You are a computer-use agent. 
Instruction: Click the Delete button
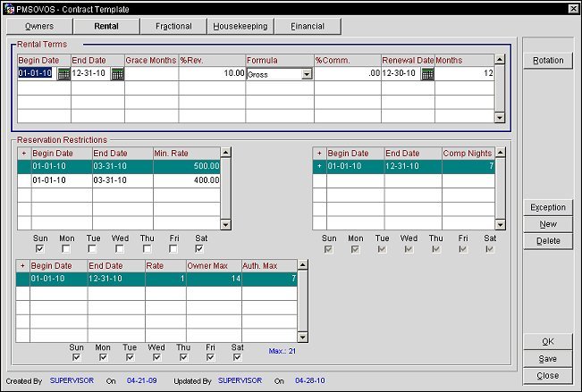548,241
